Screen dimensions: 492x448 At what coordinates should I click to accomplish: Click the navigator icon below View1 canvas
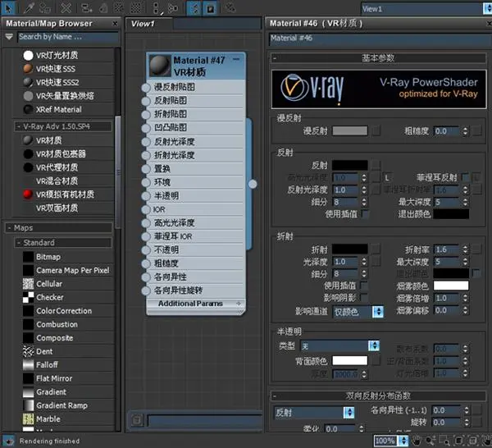[x=137, y=420]
